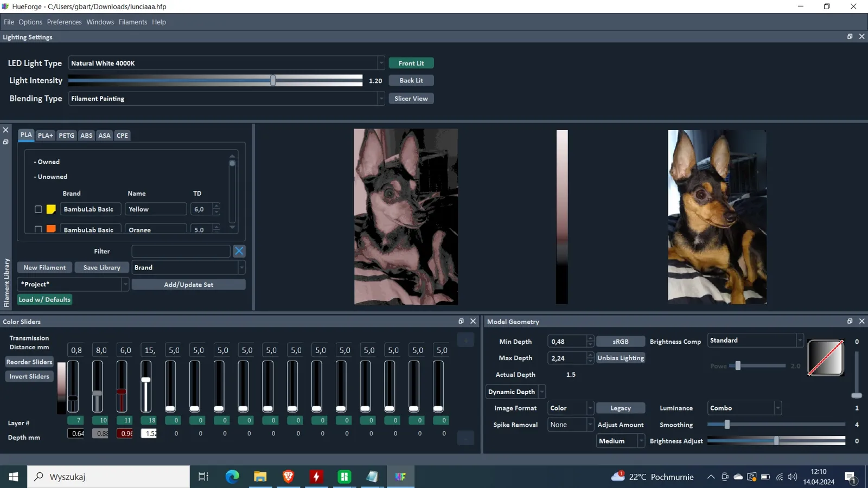This screenshot has width=868, height=488.
Task: Open the Image Format Color dropdown
Action: click(x=571, y=408)
